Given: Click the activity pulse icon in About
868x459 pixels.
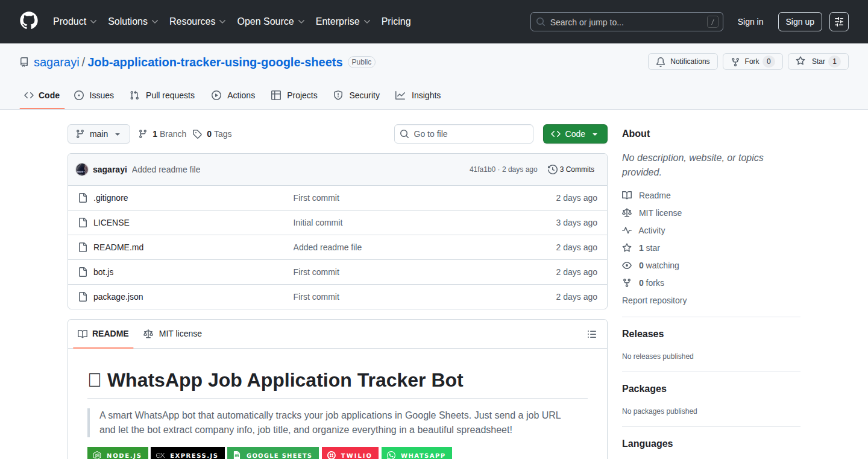Looking at the screenshot, I should 627,230.
